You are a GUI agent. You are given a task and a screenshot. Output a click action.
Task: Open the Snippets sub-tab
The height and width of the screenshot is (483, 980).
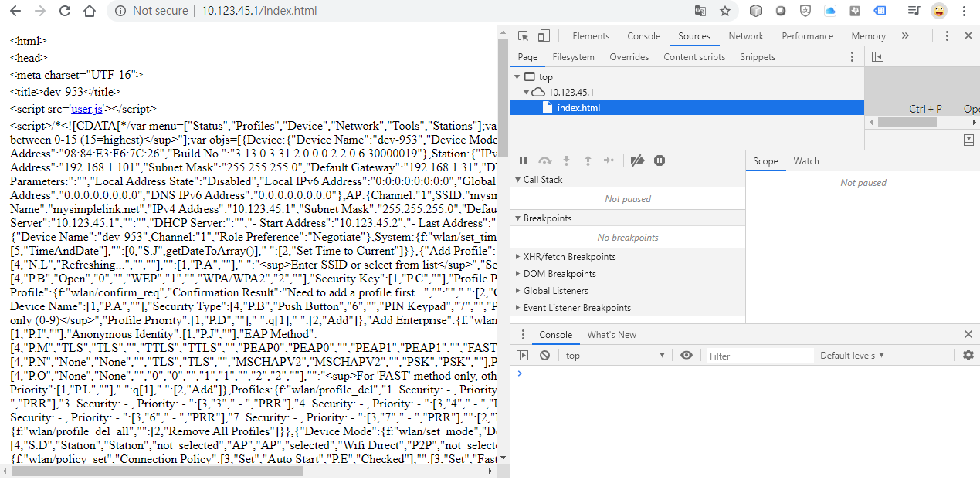pyautogui.click(x=757, y=56)
